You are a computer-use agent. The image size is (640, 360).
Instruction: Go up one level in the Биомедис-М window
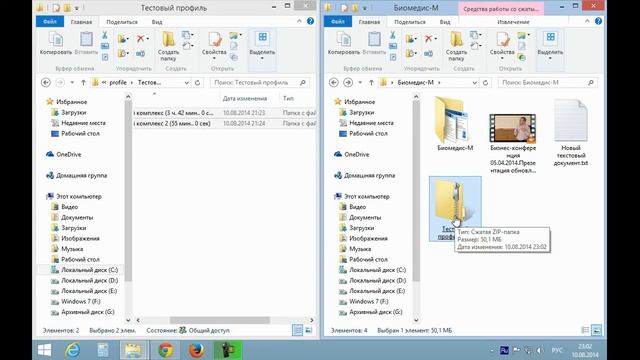tap(371, 82)
